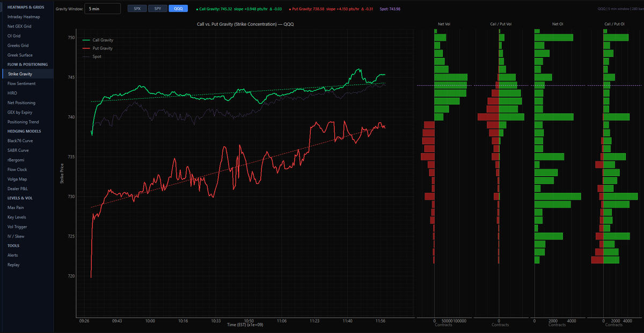Click the Net OI panel title

tap(557, 24)
